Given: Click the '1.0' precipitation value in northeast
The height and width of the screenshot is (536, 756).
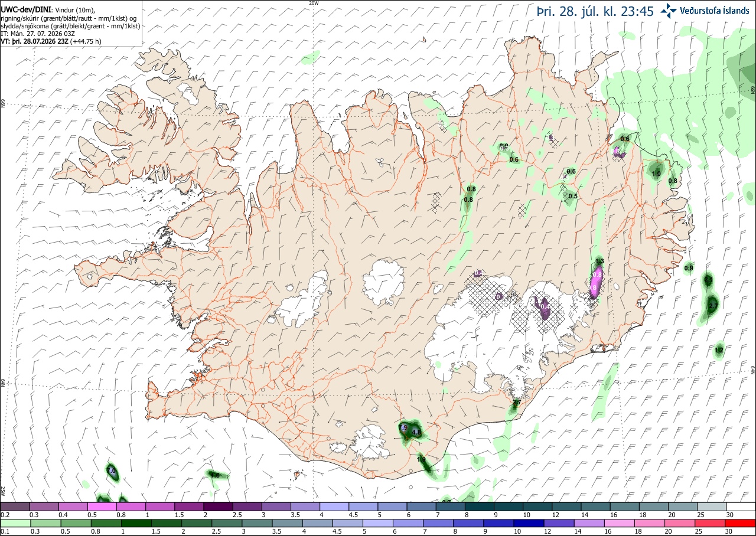Looking at the screenshot, I should click(x=656, y=174).
